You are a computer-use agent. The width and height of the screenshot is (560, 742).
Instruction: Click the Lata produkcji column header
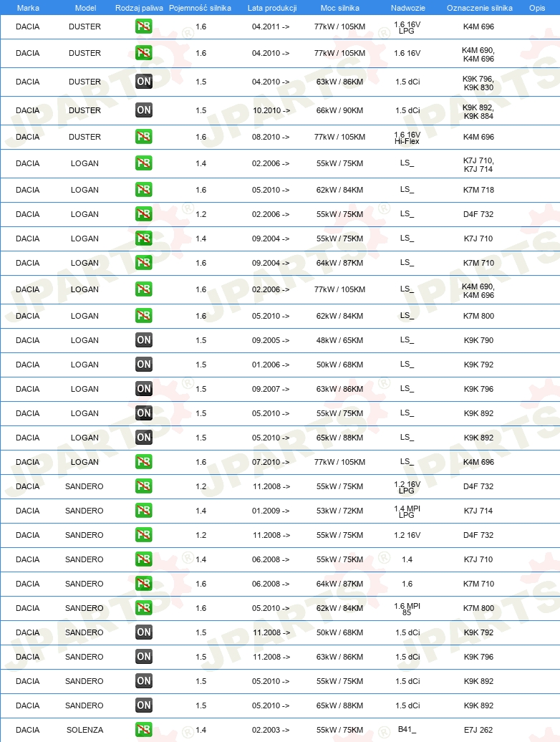point(272,8)
